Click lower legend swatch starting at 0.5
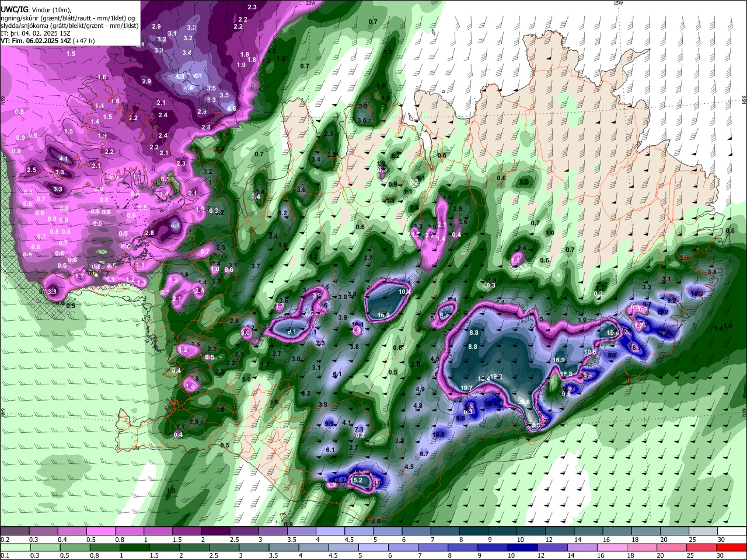 coord(75,547)
